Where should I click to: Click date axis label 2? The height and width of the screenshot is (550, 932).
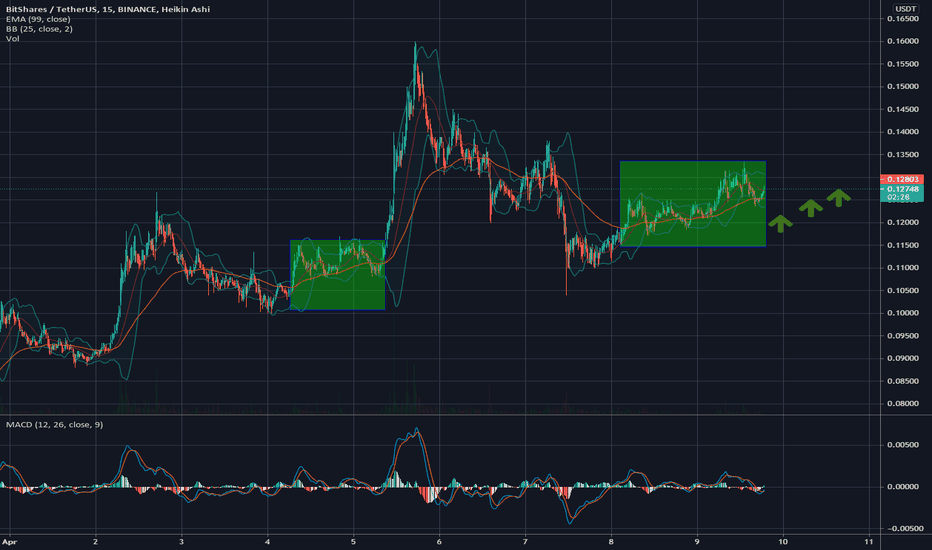click(95, 542)
